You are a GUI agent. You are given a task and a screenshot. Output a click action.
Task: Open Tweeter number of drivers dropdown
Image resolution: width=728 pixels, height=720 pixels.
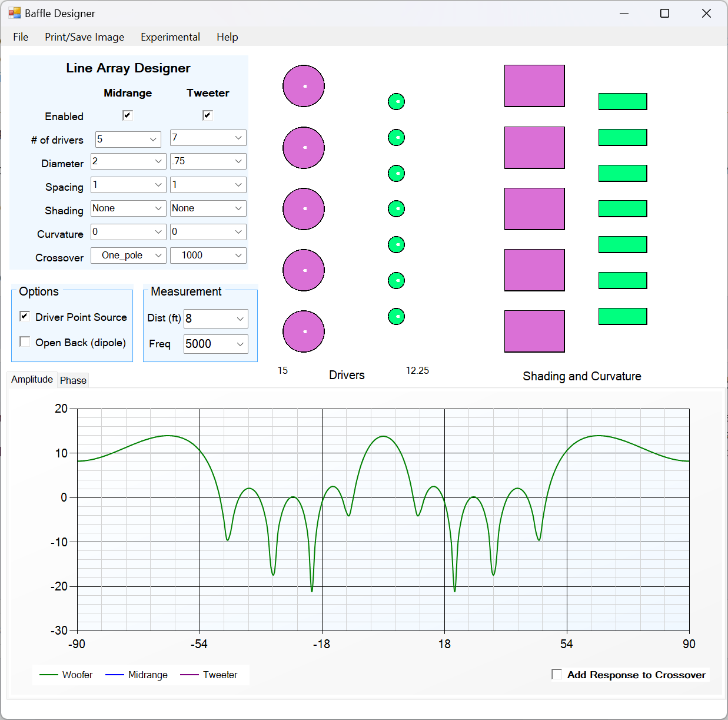click(208, 138)
